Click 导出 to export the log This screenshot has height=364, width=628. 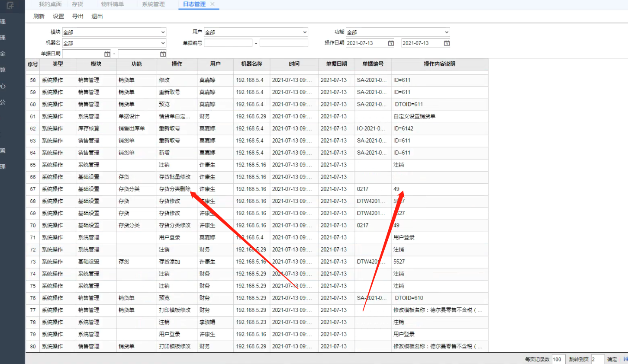click(x=78, y=16)
